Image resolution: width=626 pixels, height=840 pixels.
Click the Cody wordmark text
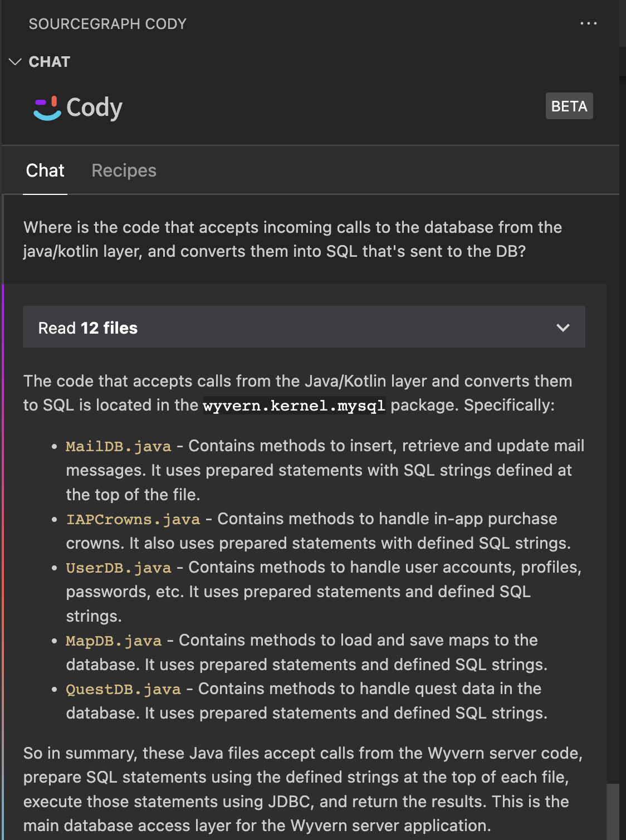(x=94, y=108)
